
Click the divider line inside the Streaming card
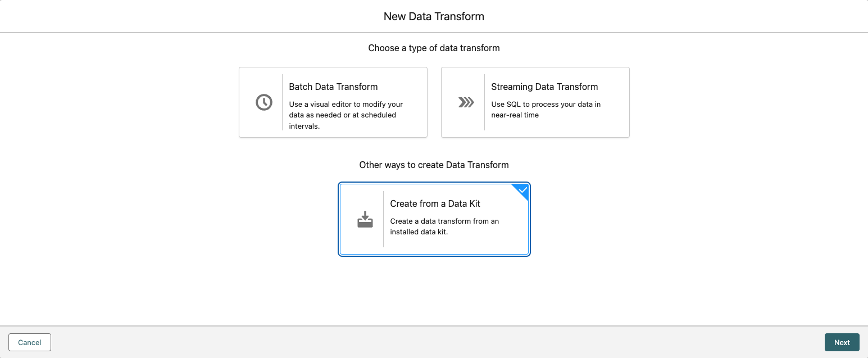tap(484, 102)
